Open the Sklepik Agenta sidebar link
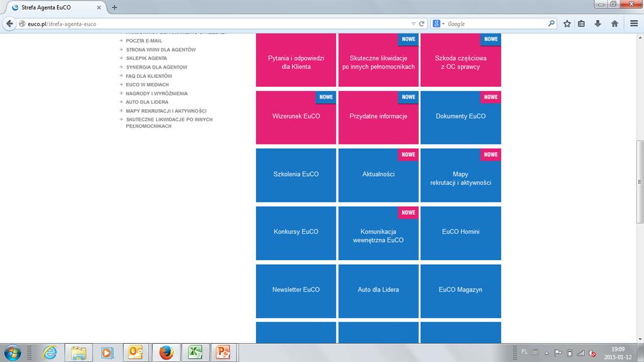Image resolution: width=644 pixels, height=362 pixels. pyautogui.click(x=146, y=58)
